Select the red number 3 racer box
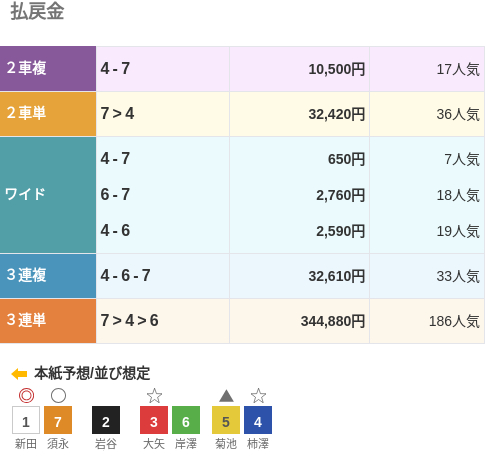This screenshot has height=468, width=485. point(154,420)
